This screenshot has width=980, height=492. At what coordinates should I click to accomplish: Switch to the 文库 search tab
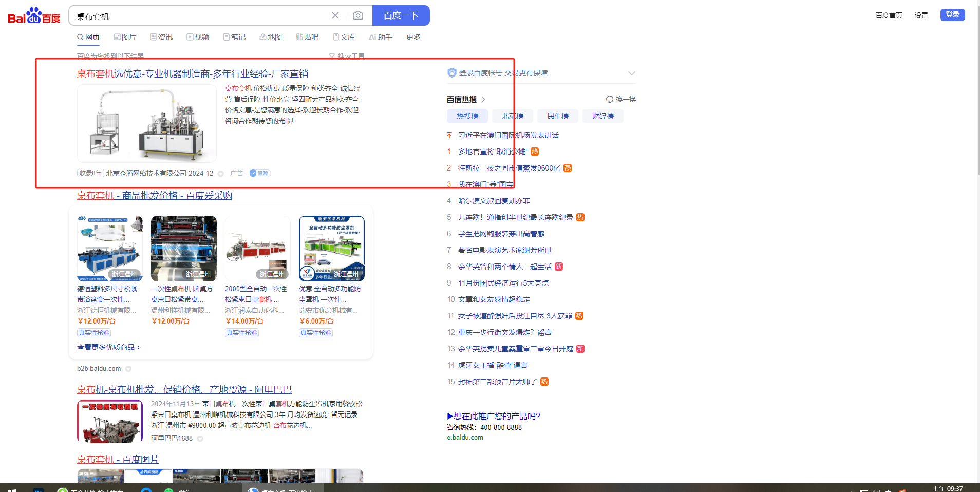[x=344, y=37]
